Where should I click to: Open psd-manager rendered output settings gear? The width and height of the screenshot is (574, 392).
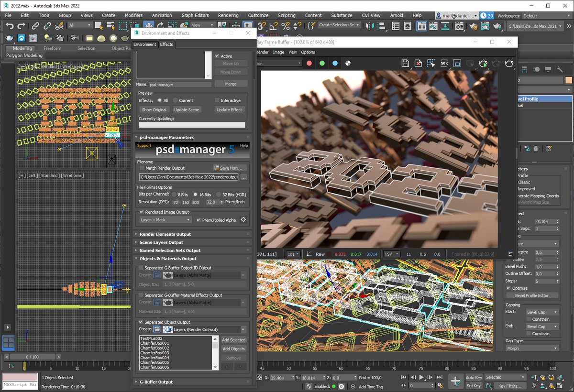point(243,220)
